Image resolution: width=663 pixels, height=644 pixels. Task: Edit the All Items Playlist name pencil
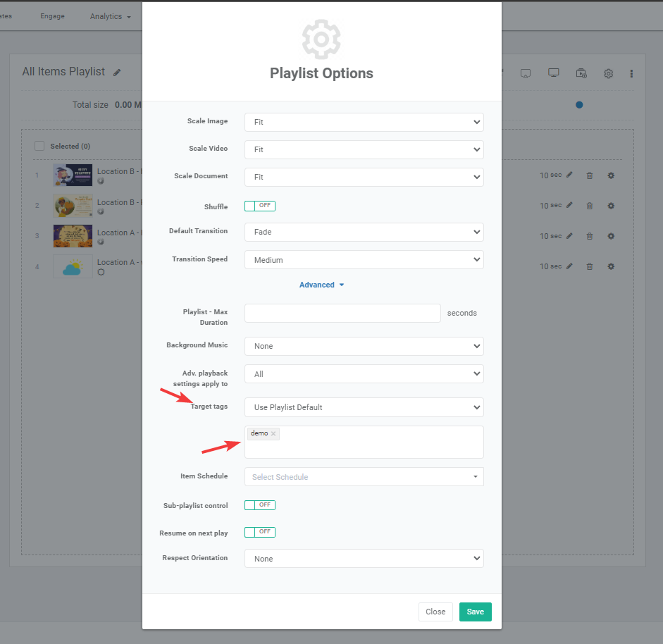click(x=117, y=73)
